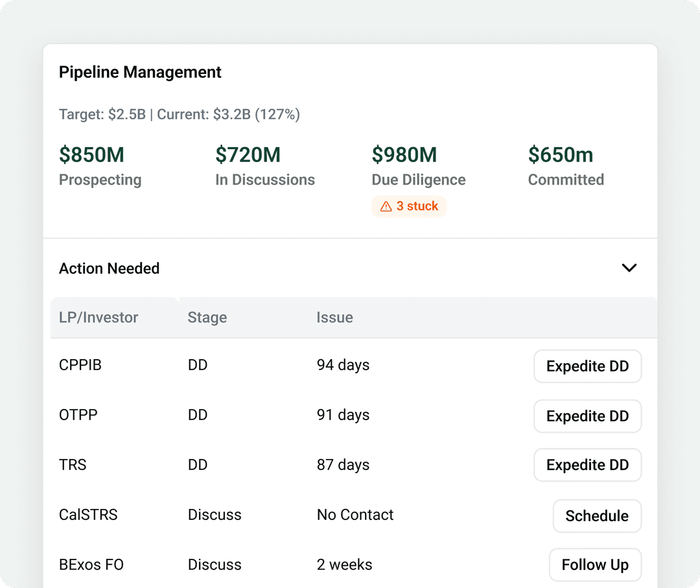Follow Up with BExos FO
The image size is (700, 588).
(x=595, y=564)
